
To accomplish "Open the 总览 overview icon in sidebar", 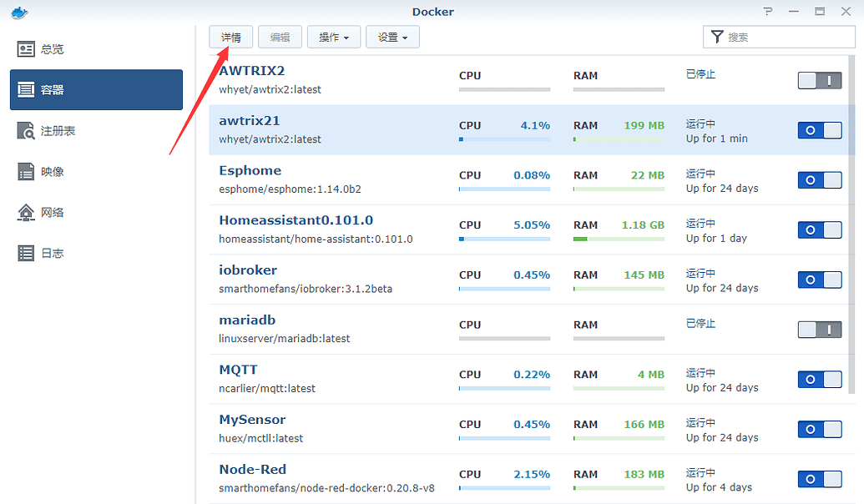I will [x=27, y=49].
